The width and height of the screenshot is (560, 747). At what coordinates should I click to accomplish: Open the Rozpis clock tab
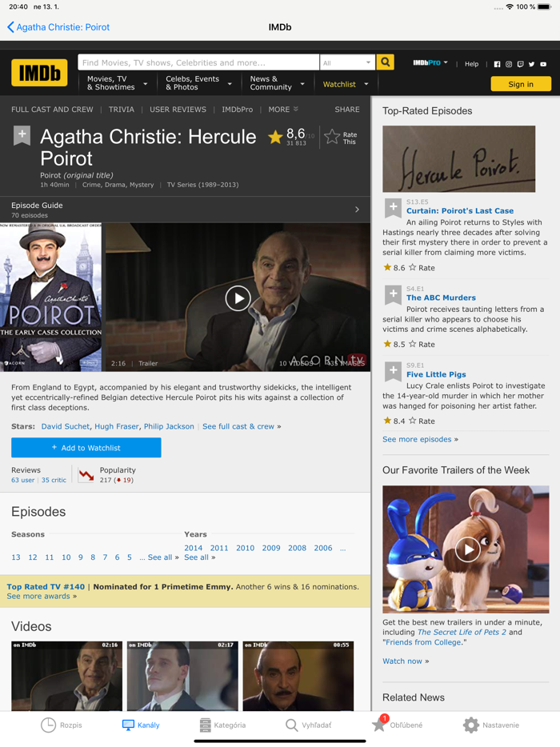click(x=62, y=725)
